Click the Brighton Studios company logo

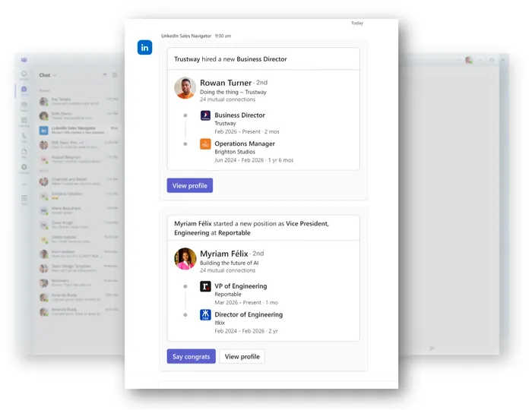click(x=205, y=144)
